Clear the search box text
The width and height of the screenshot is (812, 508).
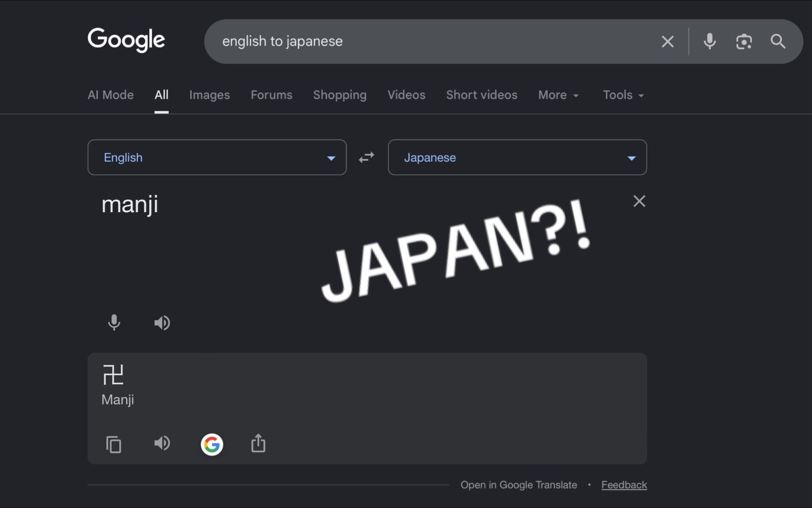pos(667,41)
